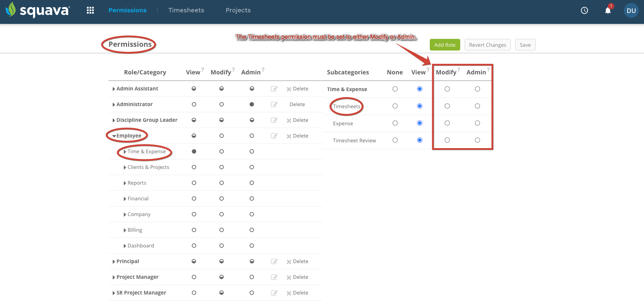Click the Revert Changes button
The height and width of the screenshot is (301, 644).
click(x=488, y=45)
